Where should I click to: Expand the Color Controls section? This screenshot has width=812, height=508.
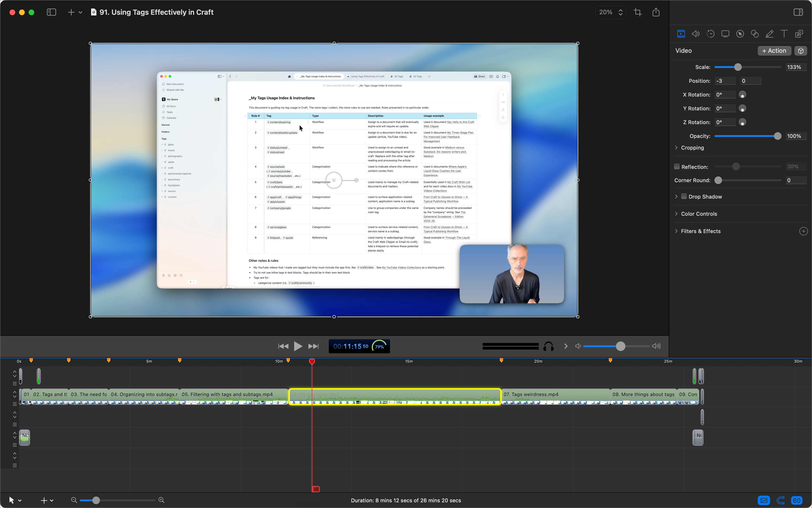click(676, 214)
